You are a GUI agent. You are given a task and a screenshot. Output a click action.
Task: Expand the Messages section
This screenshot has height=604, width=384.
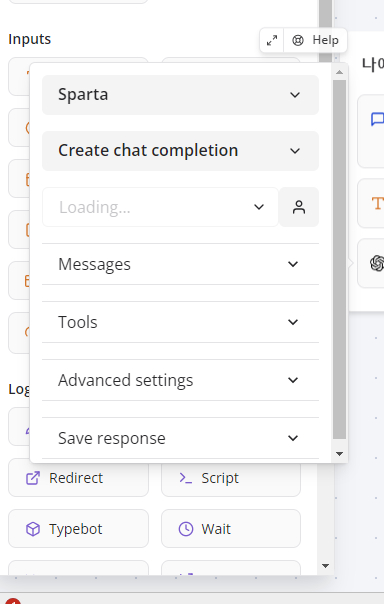pos(180,264)
